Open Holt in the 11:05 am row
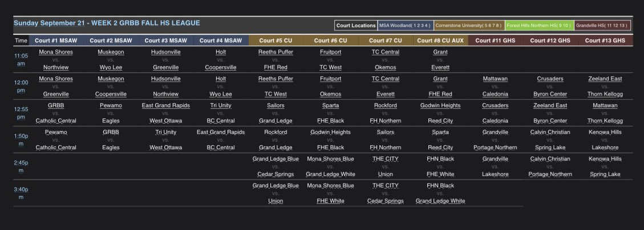The width and height of the screenshot is (644, 230). 221,52
